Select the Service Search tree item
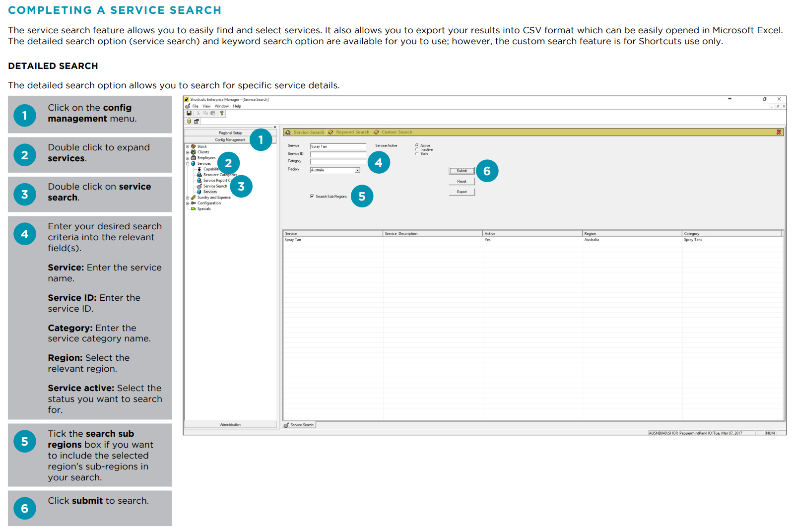The image size is (793, 532). click(215, 186)
